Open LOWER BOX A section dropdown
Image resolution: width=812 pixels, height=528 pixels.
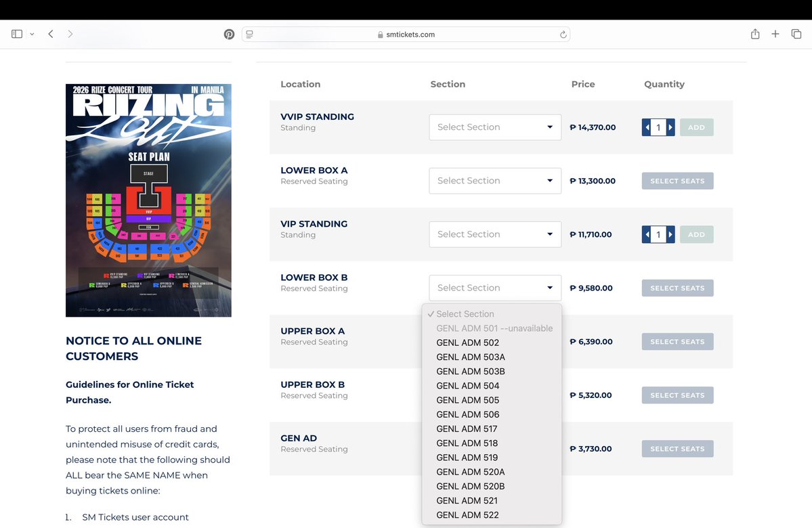(x=495, y=181)
